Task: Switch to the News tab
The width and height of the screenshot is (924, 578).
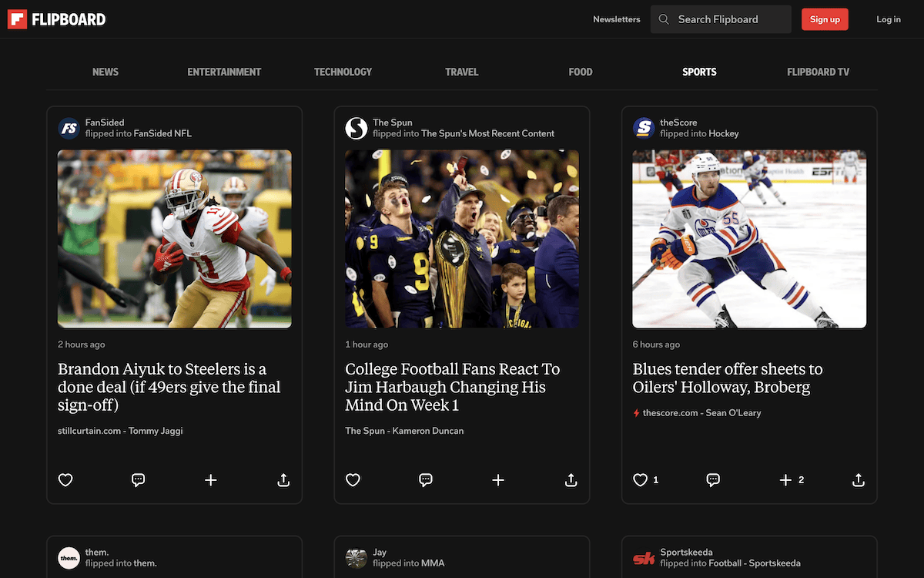Action: [105, 72]
